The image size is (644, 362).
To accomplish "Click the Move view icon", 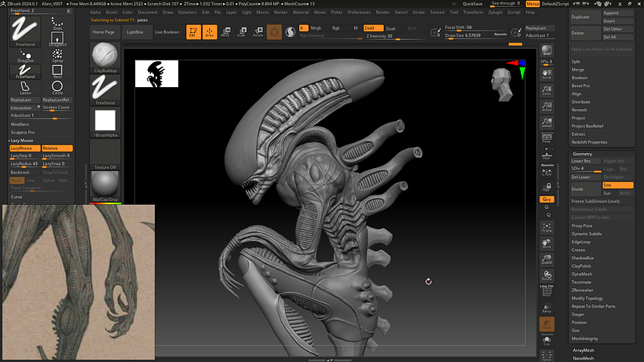I will point(547,243).
